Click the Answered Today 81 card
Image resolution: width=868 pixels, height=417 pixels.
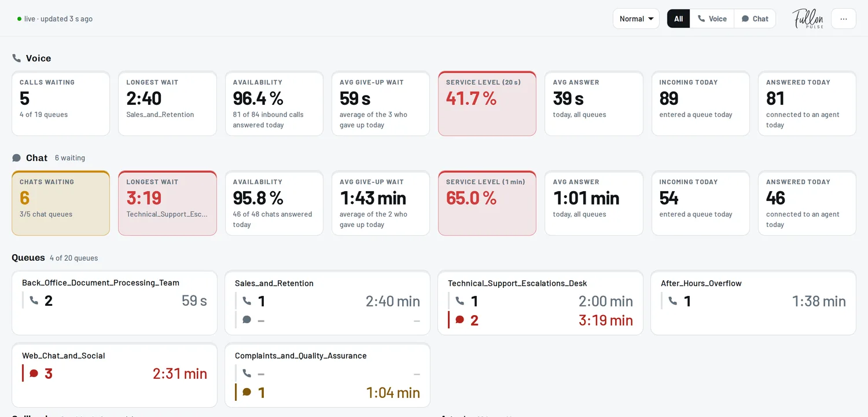tap(807, 104)
